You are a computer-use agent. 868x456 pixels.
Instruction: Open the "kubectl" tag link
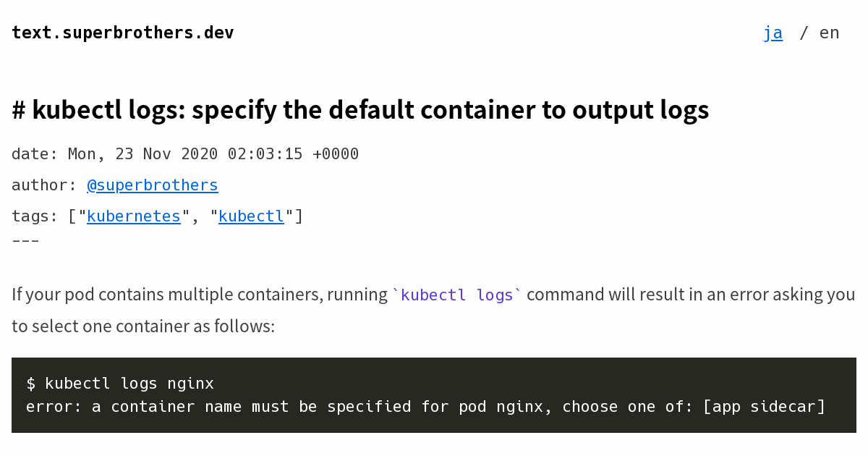click(x=251, y=215)
